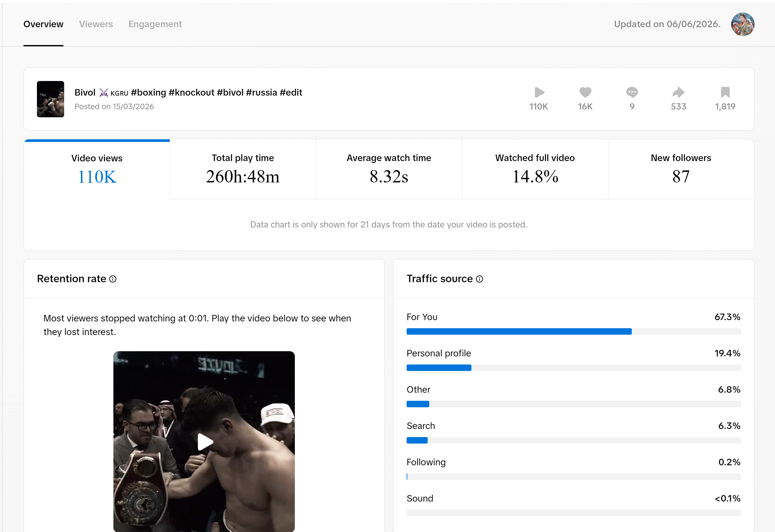Click the 16K likes count
The image size is (775, 532).
pyautogui.click(x=585, y=107)
